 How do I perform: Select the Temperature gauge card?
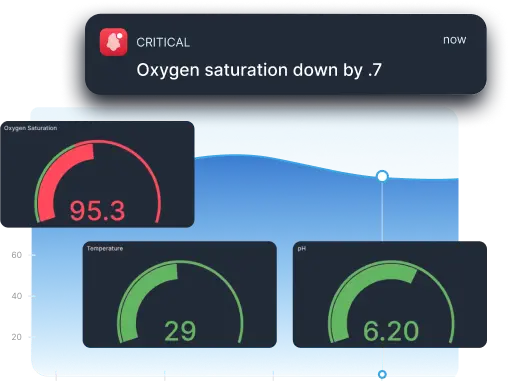[180, 295]
